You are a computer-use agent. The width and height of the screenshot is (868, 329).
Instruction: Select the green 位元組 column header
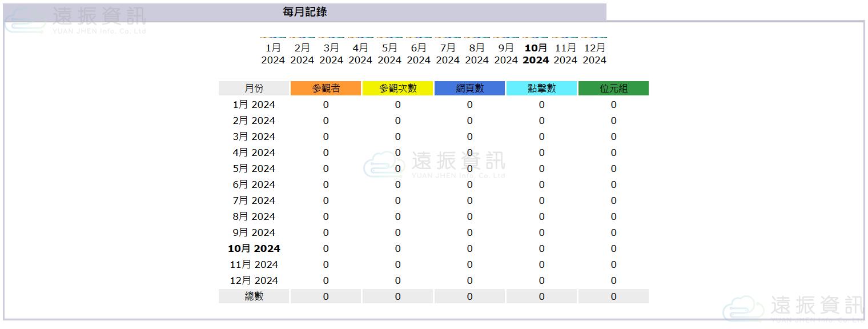coord(613,89)
